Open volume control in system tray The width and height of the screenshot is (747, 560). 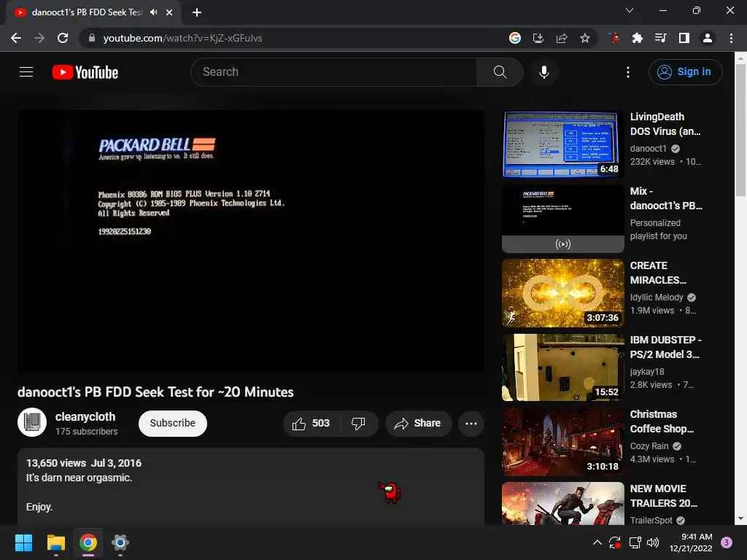pyautogui.click(x=653, y=542)
